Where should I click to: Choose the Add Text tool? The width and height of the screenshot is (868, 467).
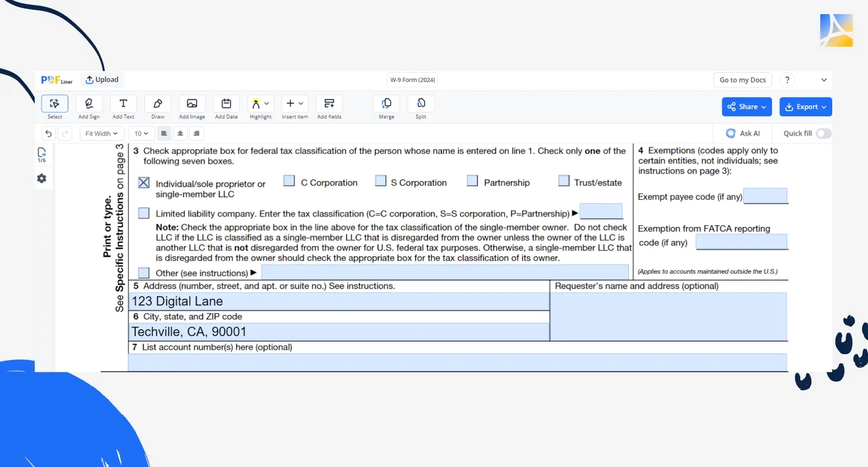click(x=123, y=104)
